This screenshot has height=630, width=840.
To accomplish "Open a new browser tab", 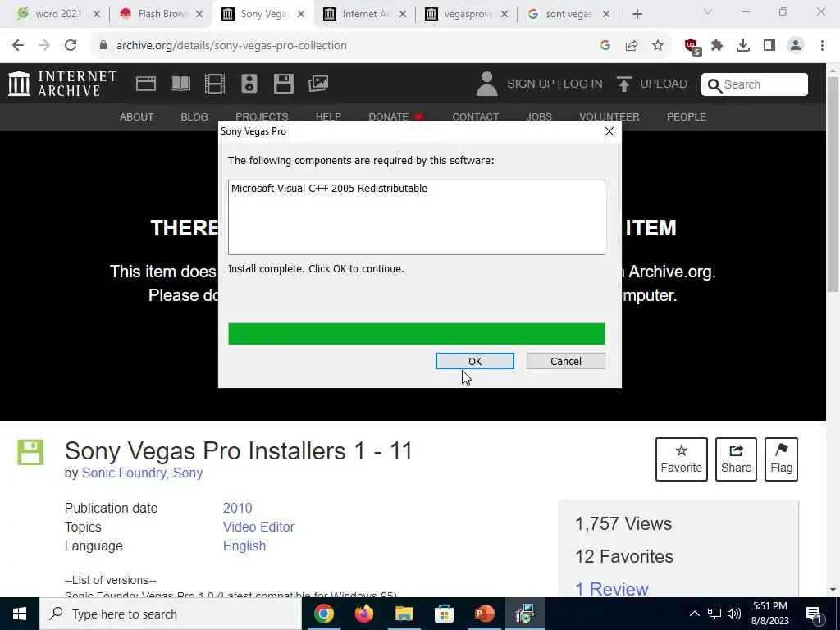I will 637,15.
